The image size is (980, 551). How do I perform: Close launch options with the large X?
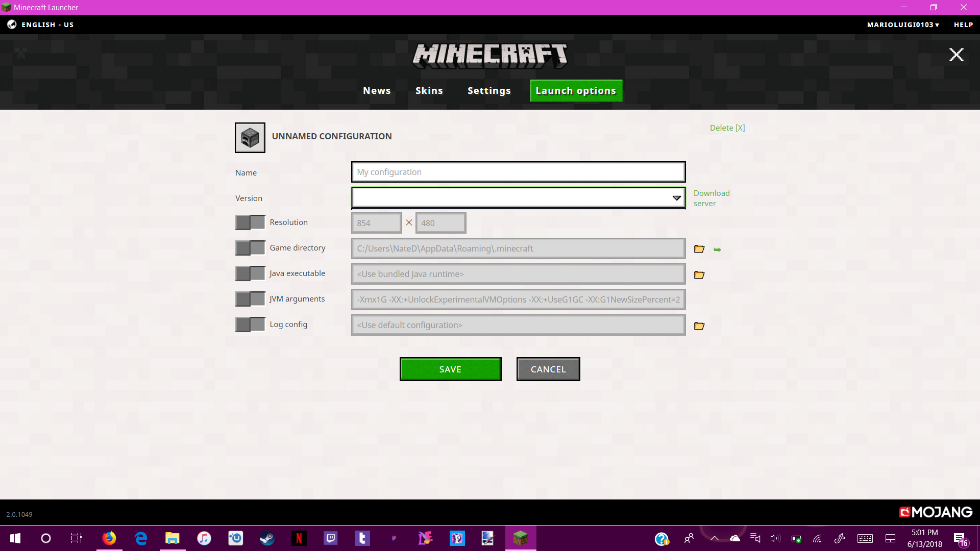[956, 55]
